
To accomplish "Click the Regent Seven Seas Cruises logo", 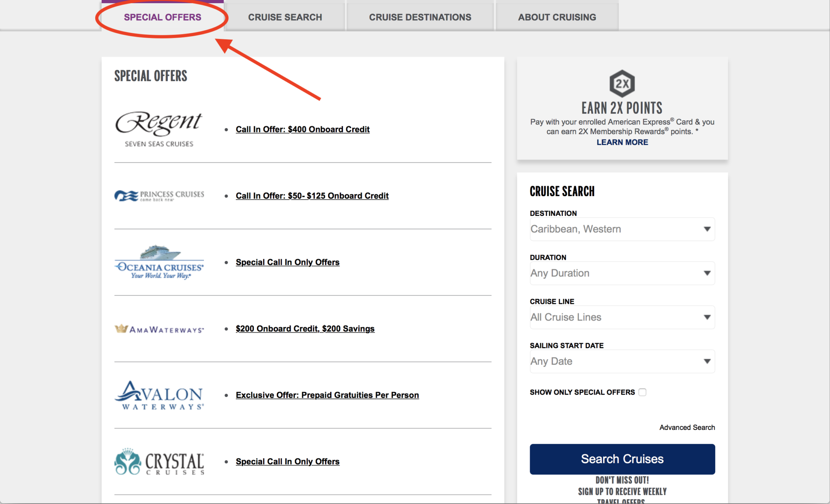I will pos(159,129).
